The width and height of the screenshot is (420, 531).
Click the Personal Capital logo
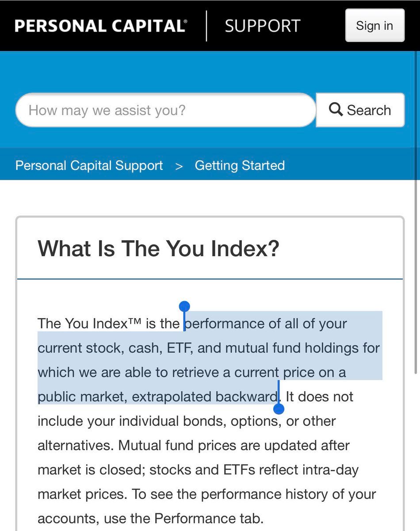click(100, 25)
